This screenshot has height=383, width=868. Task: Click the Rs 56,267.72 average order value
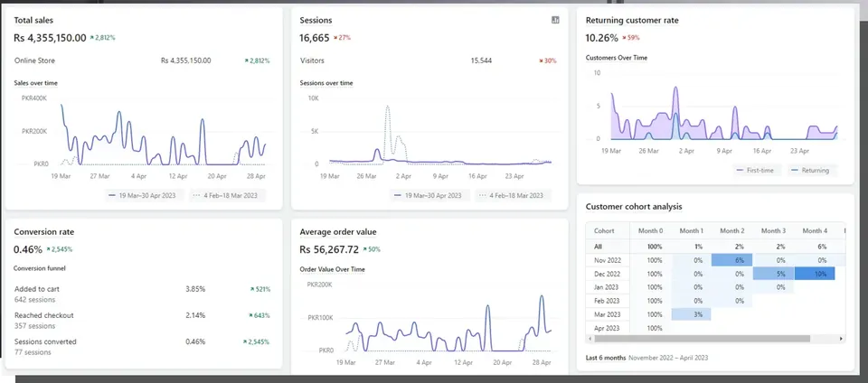tap(329, 249)
